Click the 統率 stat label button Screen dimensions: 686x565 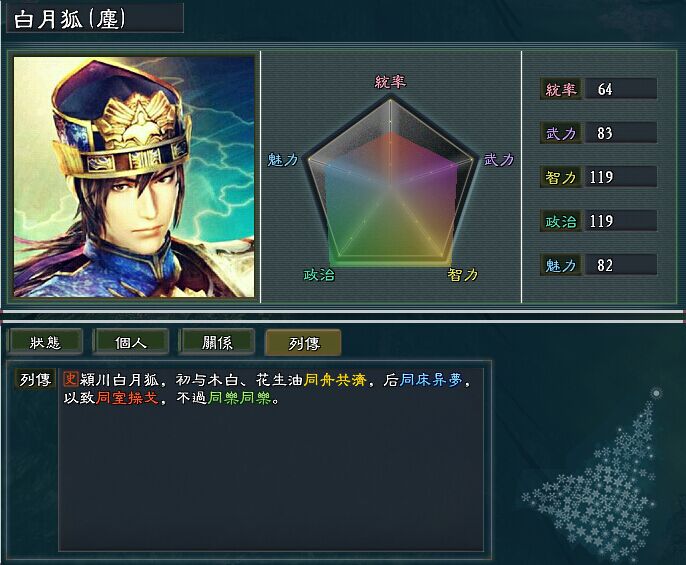(560, 89)
